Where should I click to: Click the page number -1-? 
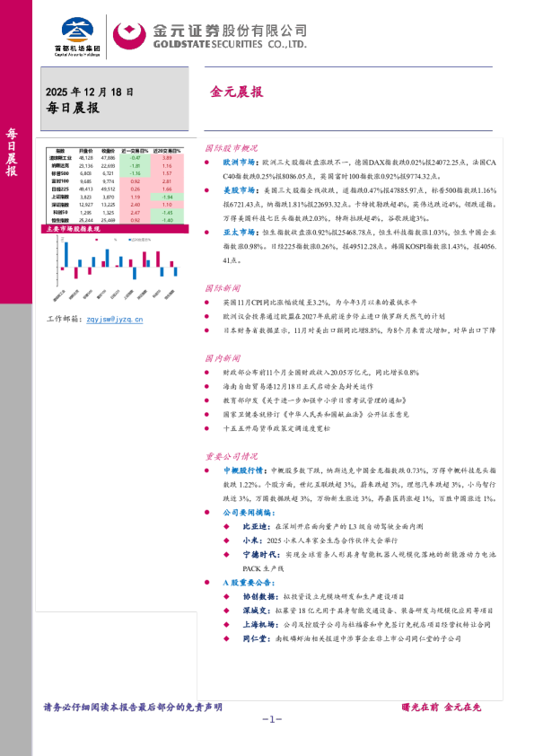pyautogui.click(x=272, y=719)
